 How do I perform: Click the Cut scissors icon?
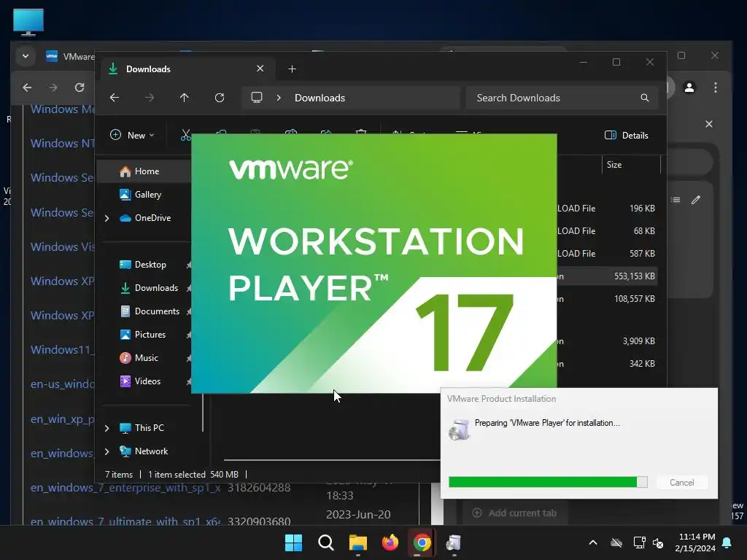pyautogui.click(x=186, y=135)
